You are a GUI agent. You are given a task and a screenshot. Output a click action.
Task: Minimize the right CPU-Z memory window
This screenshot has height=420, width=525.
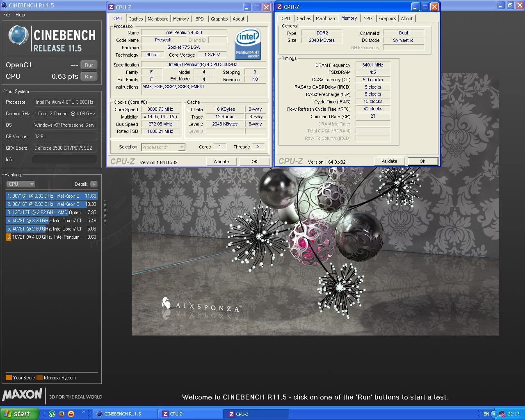[415, 7]
